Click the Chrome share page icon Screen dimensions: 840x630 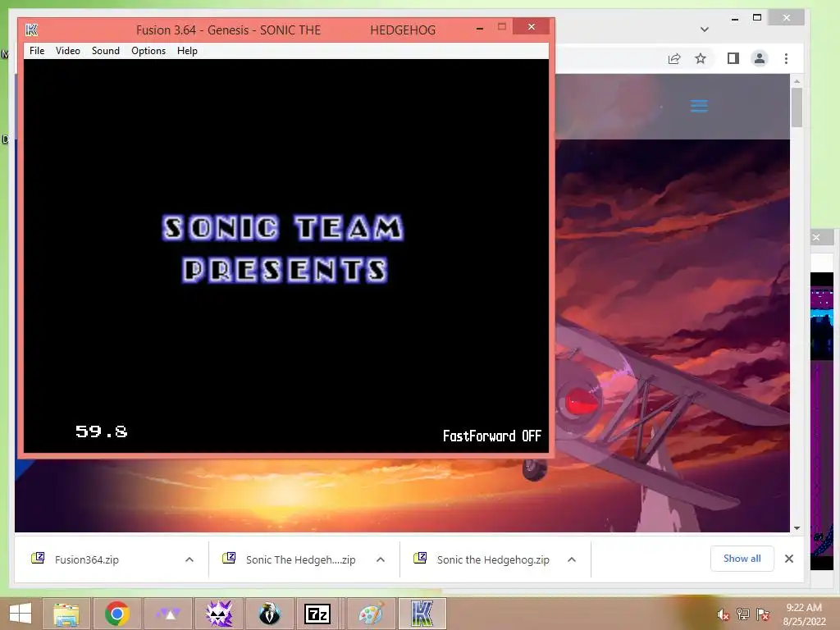[x=674, y=58]
